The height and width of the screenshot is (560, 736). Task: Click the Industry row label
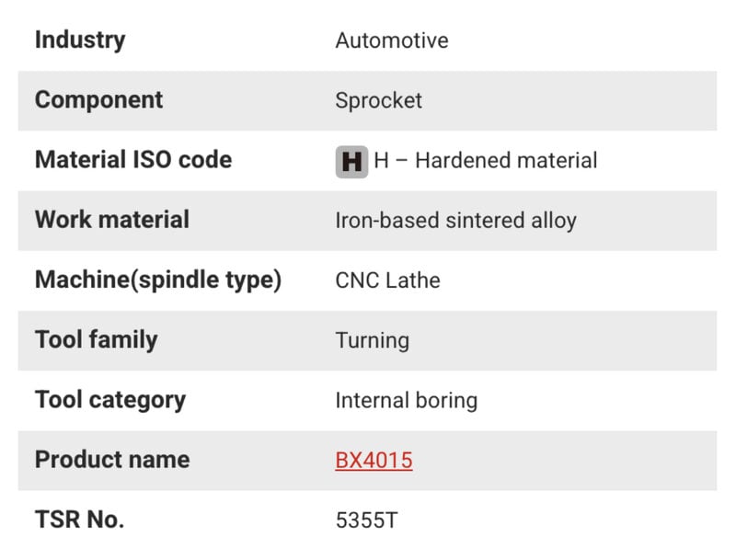(80, 40)
